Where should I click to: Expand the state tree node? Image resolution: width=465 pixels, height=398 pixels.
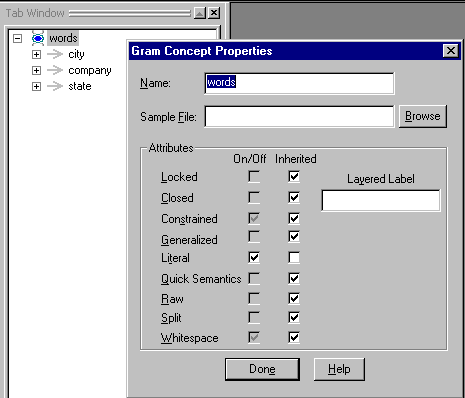coord(36,86)
